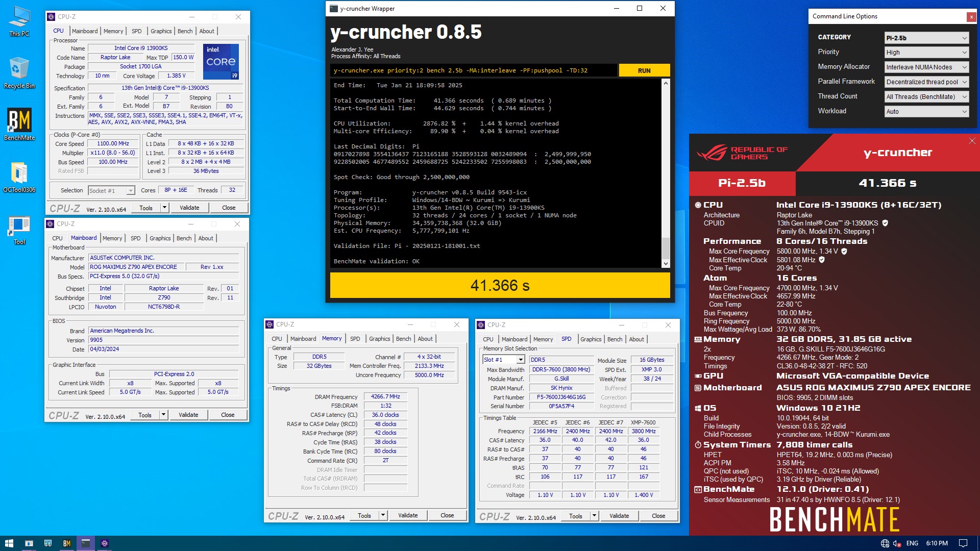Click the taskbar clock showing 6:10 PM
The height and width of the screenshot is (551, 980).
click(x=937, y=543)
